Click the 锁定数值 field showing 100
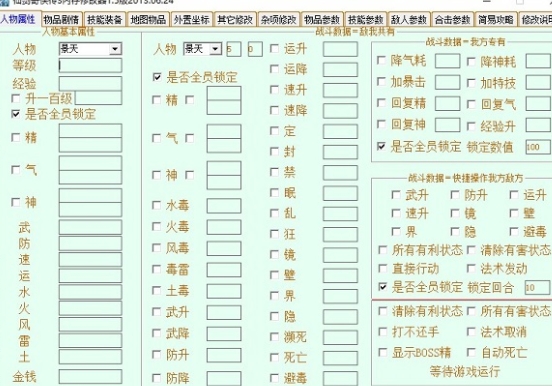This screenshot has height=386, width=552. [538, 147]
